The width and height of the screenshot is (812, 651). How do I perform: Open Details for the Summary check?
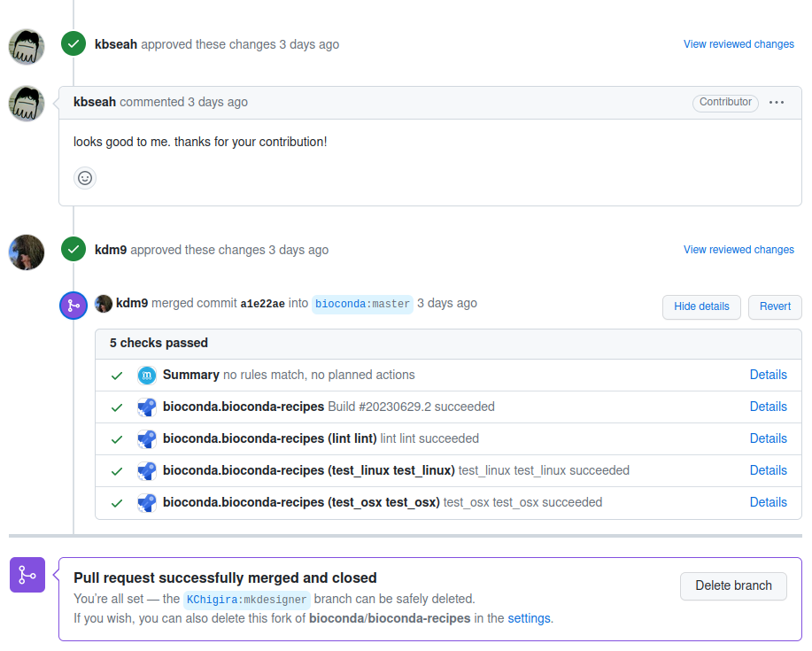coord(768,375)
